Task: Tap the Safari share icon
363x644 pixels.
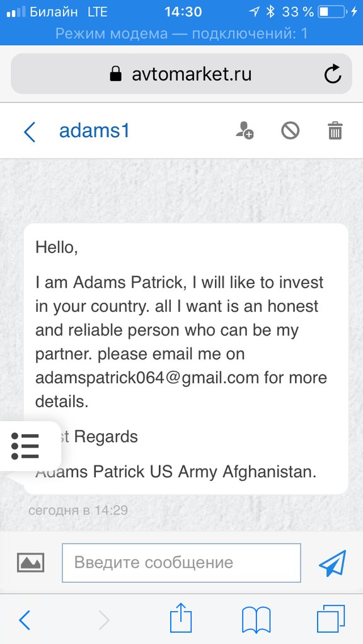Action: (181, 618)
